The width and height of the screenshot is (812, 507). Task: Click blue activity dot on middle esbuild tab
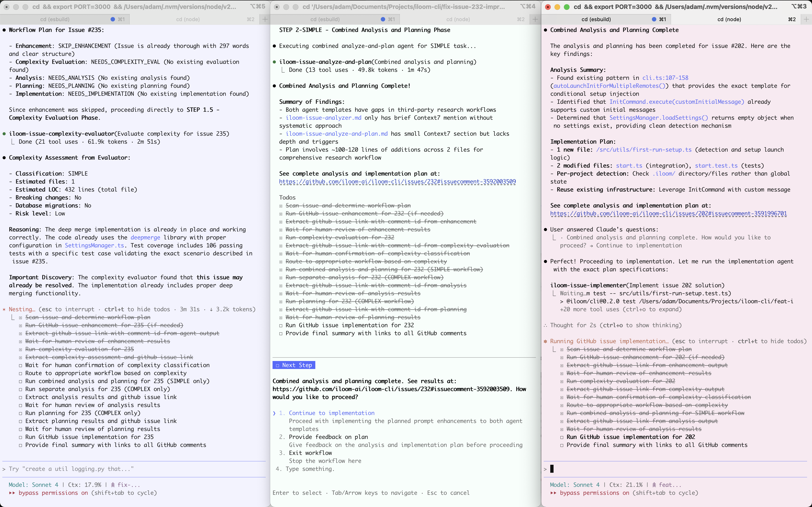383,19
